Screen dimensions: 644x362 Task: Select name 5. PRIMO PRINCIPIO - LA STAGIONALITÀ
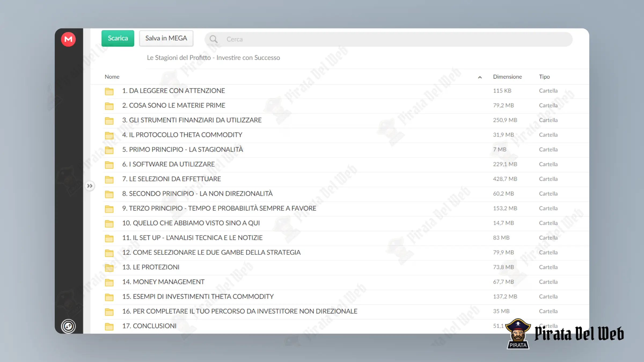[183, 149]
